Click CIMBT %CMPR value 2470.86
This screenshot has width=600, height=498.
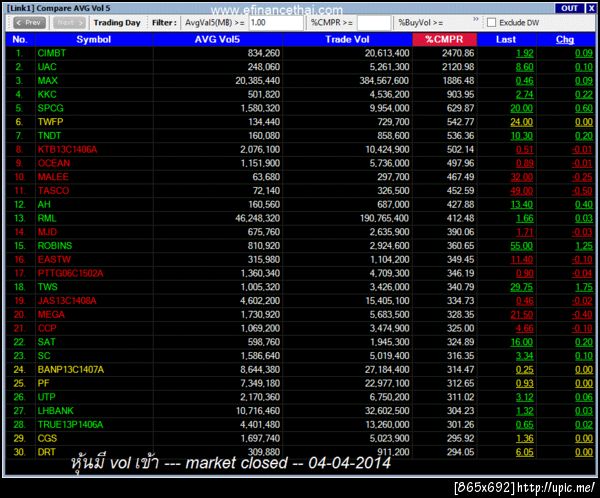click(458, 53)
